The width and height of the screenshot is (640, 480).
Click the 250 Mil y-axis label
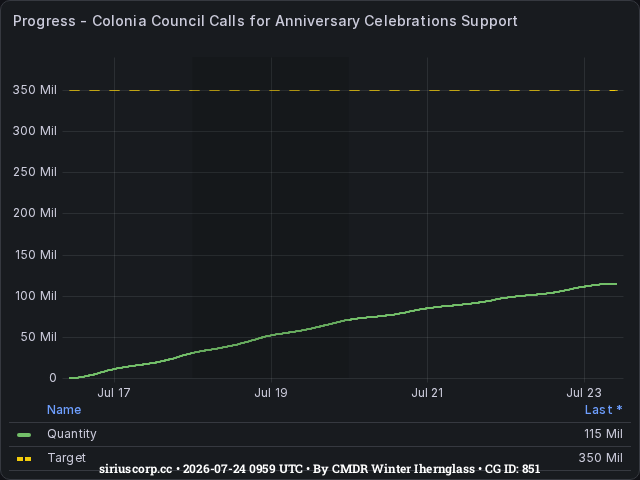click(35, 172)
